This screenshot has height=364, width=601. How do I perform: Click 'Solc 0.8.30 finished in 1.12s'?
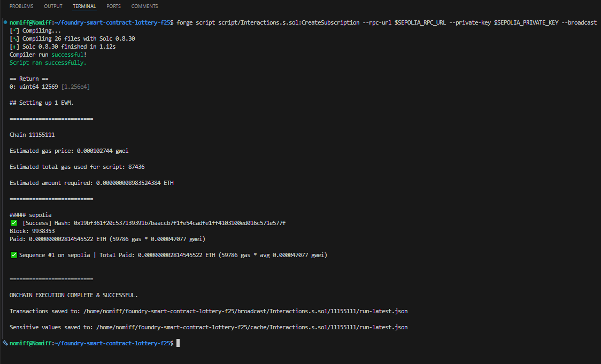point(69,47)
